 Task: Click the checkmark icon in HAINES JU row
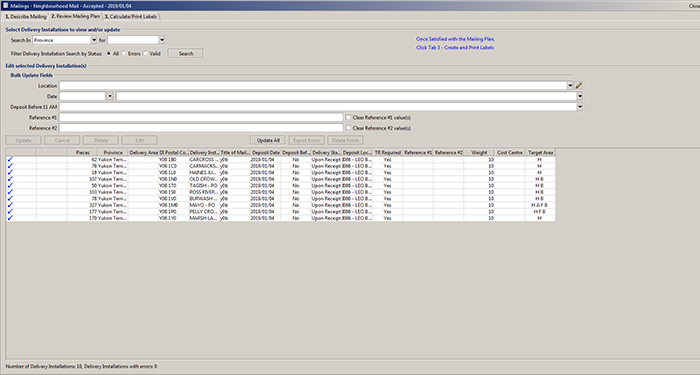point(10,172)
